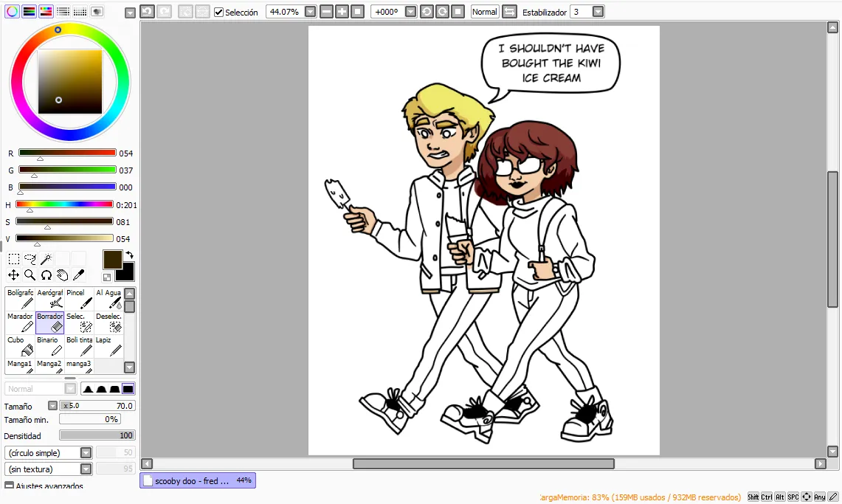
Task: Select the eyedropper color picker tool
Action: coord(78,275)
